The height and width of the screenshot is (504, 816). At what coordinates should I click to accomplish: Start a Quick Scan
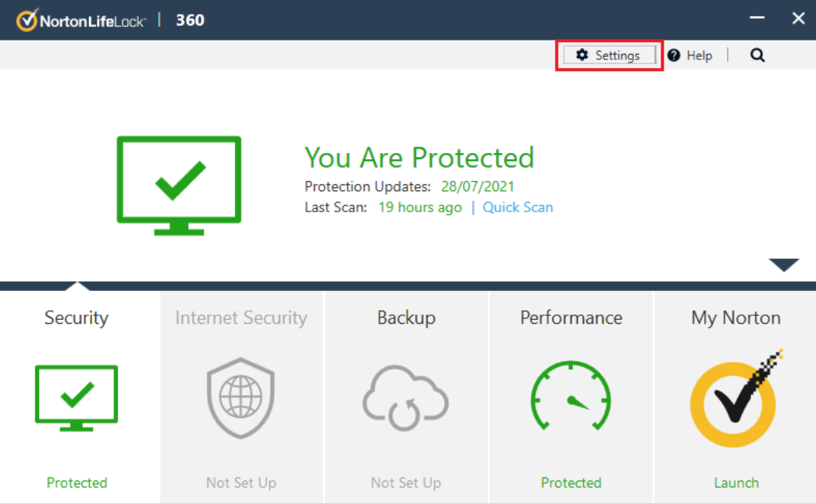[x=518, y=208]
